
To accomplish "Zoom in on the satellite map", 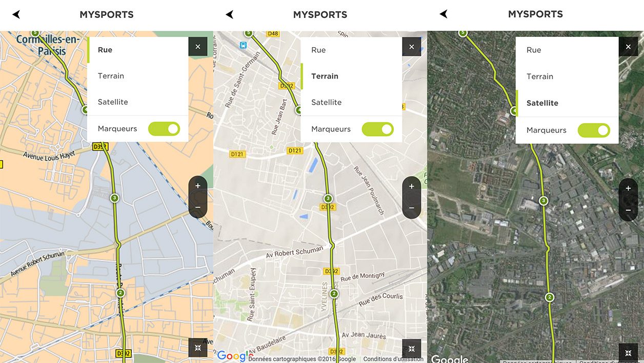I will tap(628, 188).
